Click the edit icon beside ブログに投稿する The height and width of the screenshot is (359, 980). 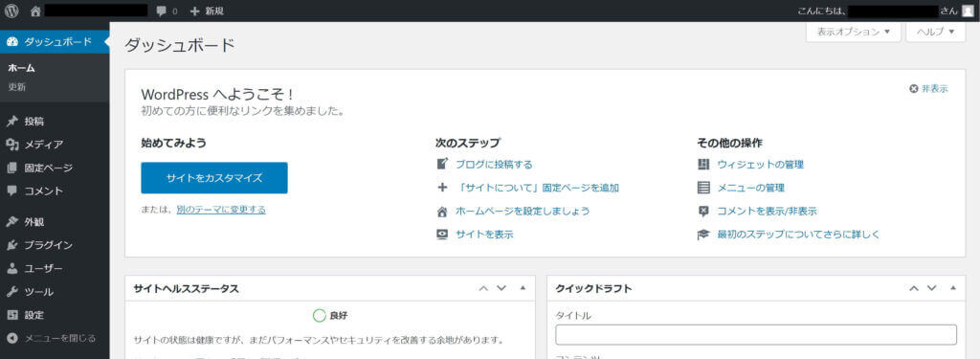[442, 164]
